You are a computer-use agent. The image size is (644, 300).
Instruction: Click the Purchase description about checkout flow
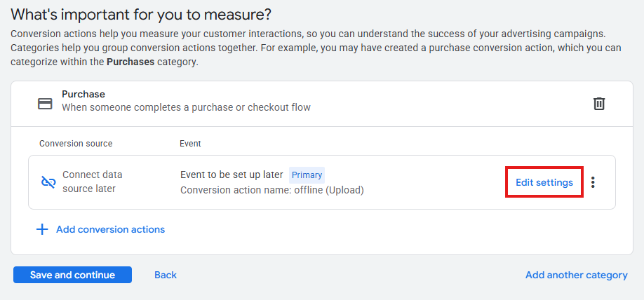pyautogui.click(x=186, y=108)
